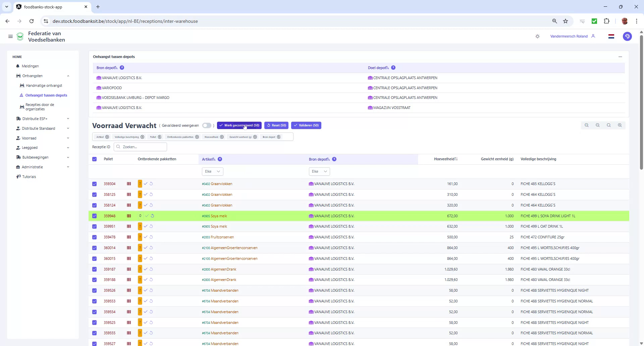Uncheck the checkbox on row 359478
Image resolution: width=644 pixels, height=346 pixels.
click(x=94, y=237)
